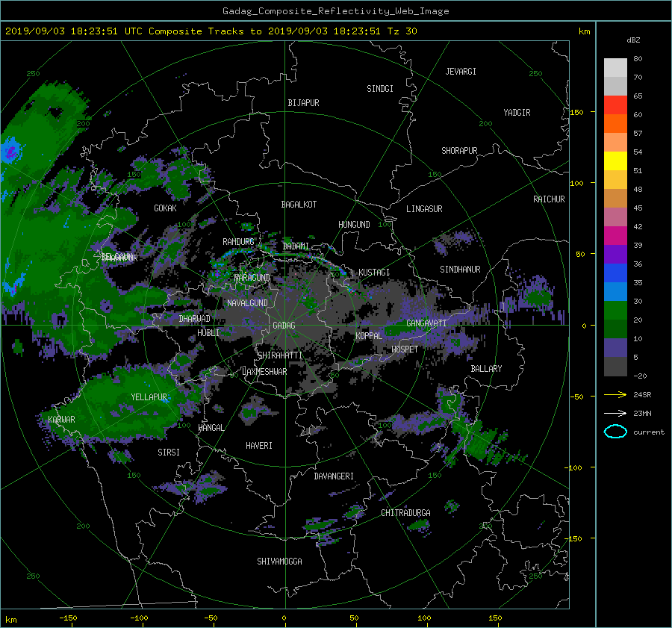The width and height of the screenshot is (672, 628).
Task: Click the -150 km bottom axis tick
Action: pyautogui.click(x=68, y=618)
